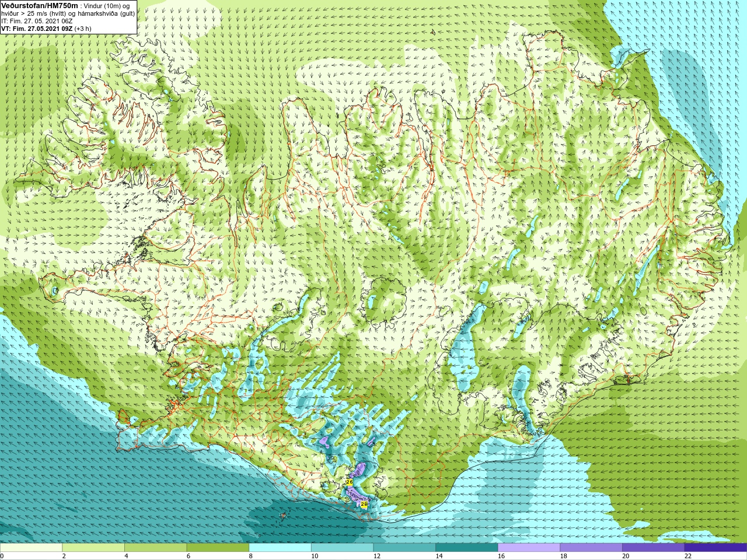The height and width of the screenshot is (560, 747).
Task: Click the yellow gust marker labeled 26
Action: [349, 482]
